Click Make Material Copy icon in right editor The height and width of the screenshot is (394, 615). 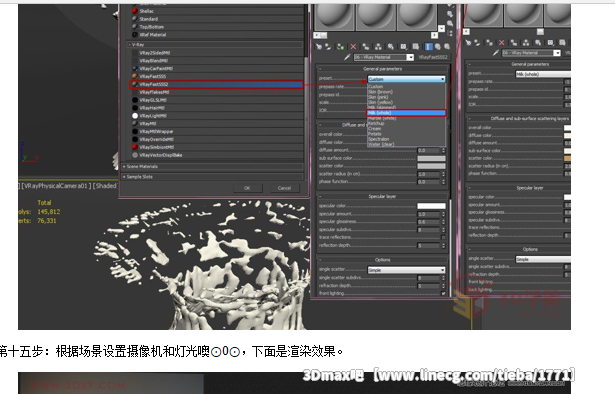[514, 43]
